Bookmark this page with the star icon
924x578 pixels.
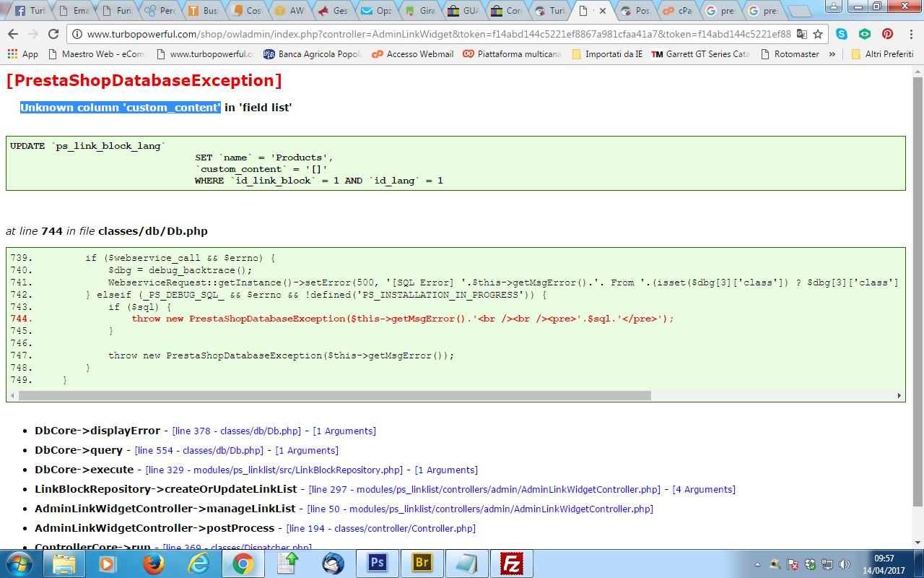coord(818,34)
